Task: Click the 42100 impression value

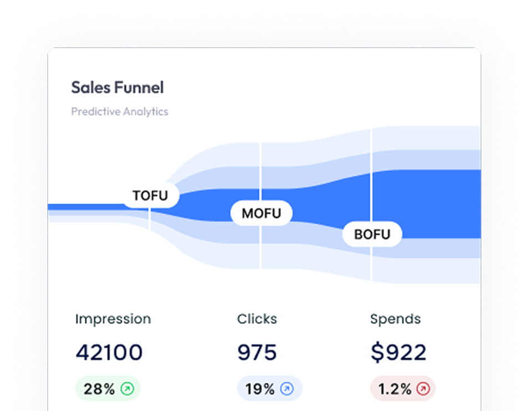Action: (x=109, y=353)
